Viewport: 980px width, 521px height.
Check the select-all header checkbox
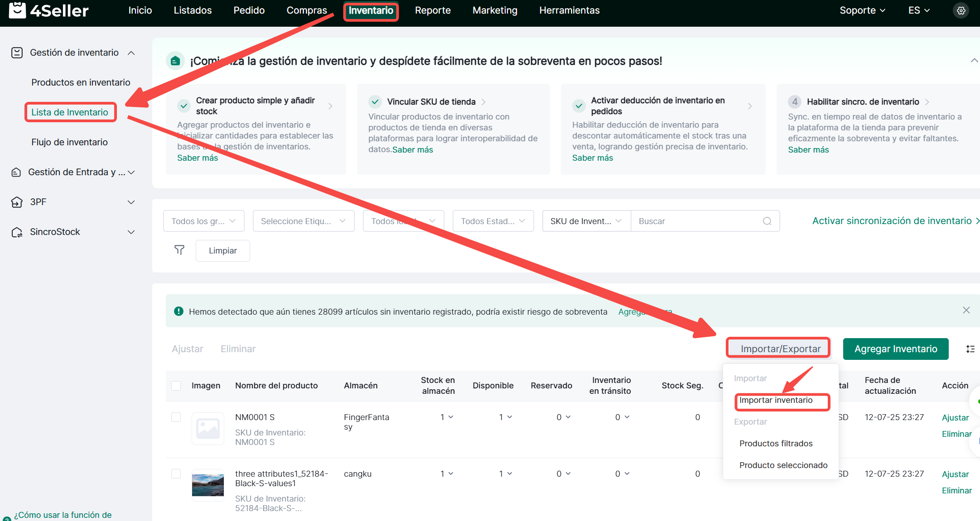click(176, 386)
